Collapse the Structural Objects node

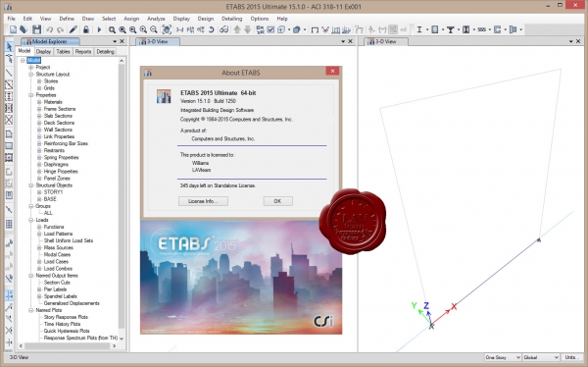[31, 185]
